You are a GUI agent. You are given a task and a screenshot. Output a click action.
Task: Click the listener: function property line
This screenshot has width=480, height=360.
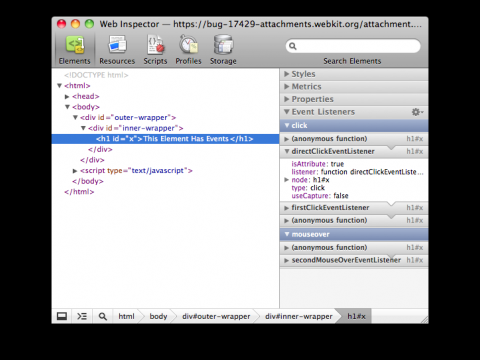point(357,172)
